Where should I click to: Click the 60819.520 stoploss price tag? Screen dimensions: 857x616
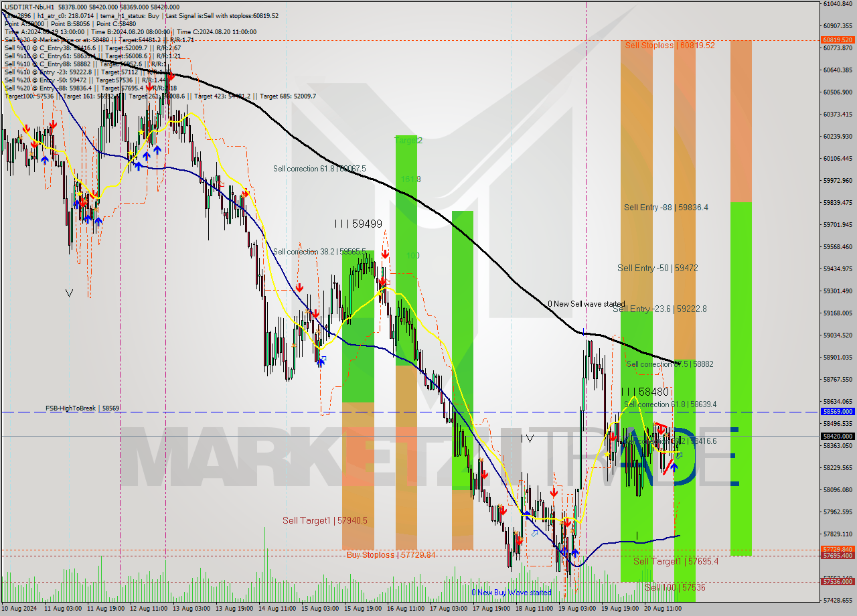point(837,40)
